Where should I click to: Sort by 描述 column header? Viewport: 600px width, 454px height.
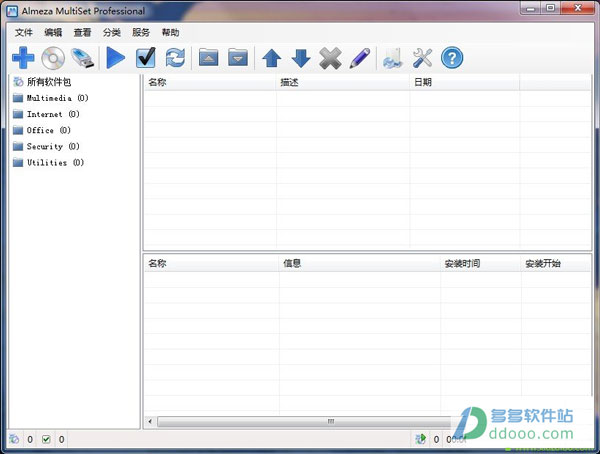[x=343, y=82]
